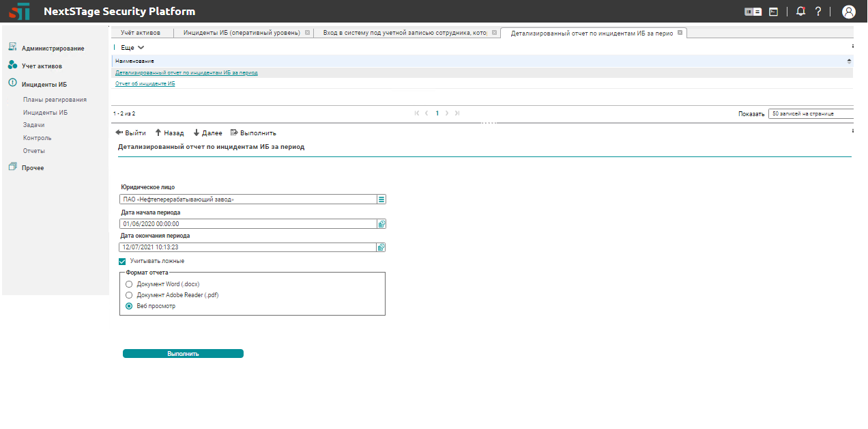Click the Администрирование sidebar icon
The image size is (868, 429).
(12, 47)
